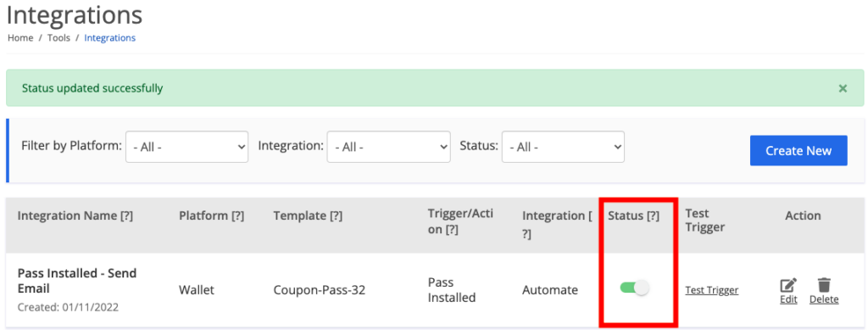
Task: Go to Home in breadcrumb
Action: 20,38
